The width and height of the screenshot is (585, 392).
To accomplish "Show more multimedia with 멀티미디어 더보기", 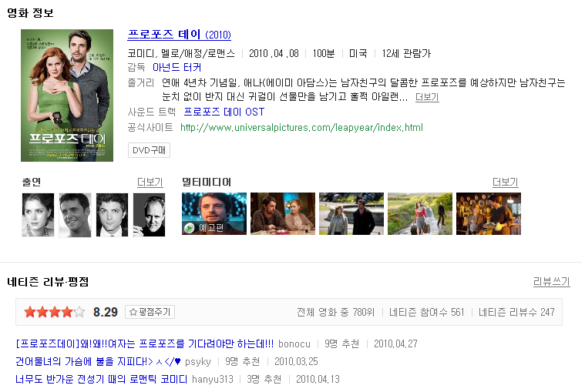I will coord(505,183).
